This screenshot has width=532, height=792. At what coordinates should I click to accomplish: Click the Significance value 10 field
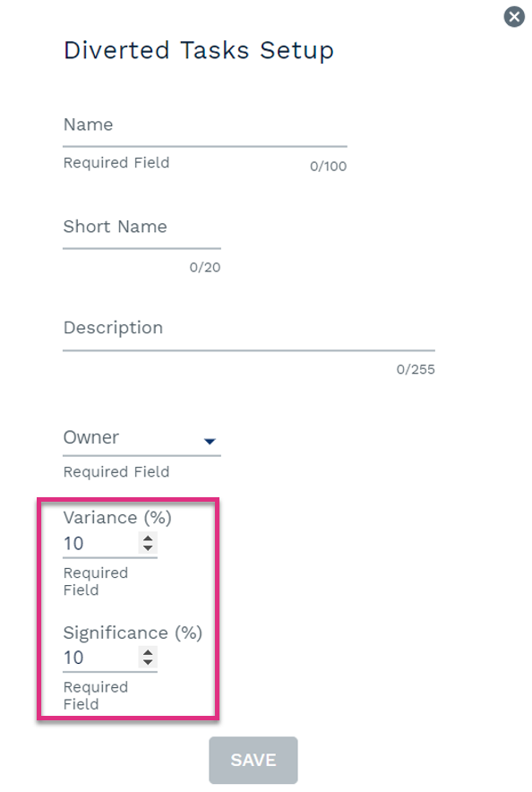coord(100,658)
